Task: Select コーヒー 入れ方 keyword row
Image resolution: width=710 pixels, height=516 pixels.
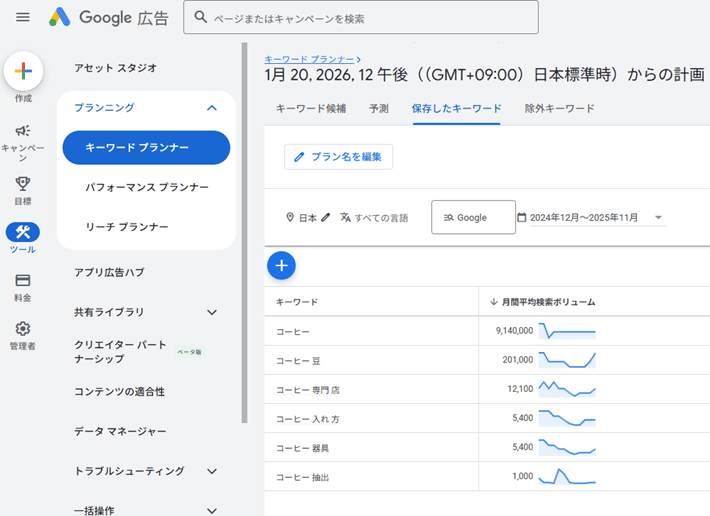Action: 487,418
